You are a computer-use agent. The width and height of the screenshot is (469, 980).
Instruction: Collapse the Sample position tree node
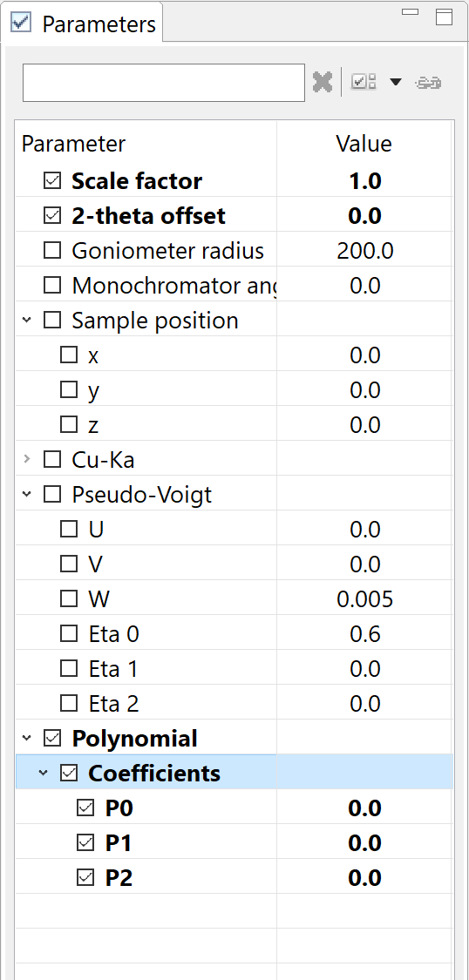[x=26, y=321]
